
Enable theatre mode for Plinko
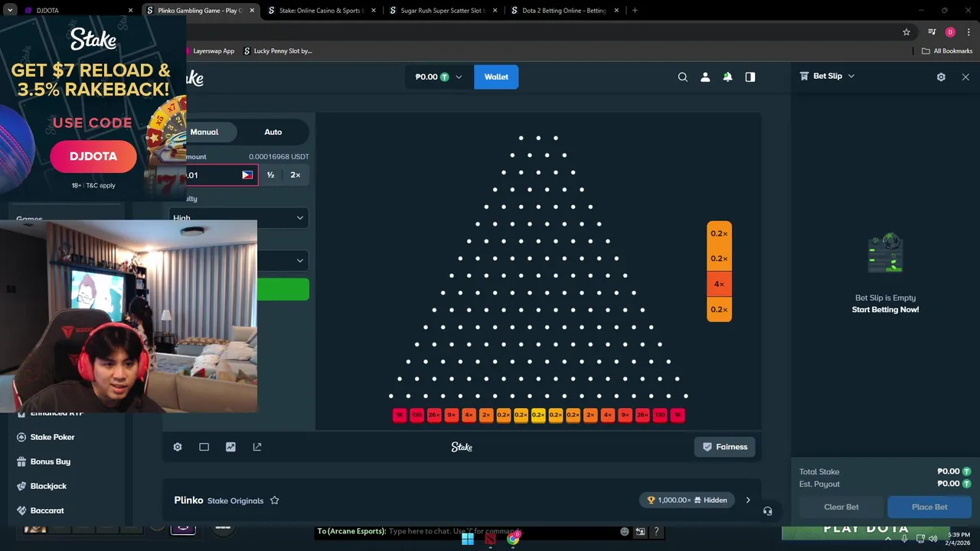point(204,447)
